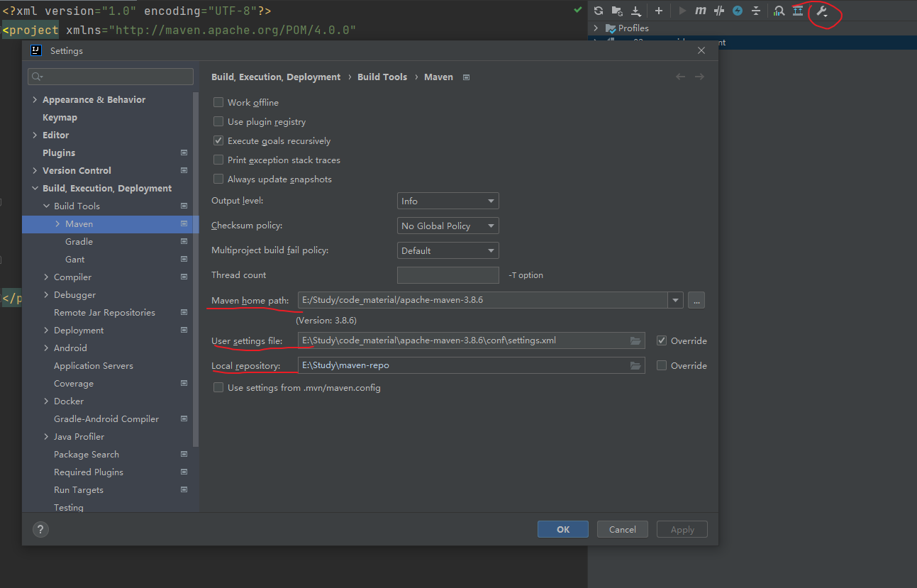This screenshot has height=588, width=917.
Task: Open Maven dependency analyzer icon
Action: click(779, 11)
